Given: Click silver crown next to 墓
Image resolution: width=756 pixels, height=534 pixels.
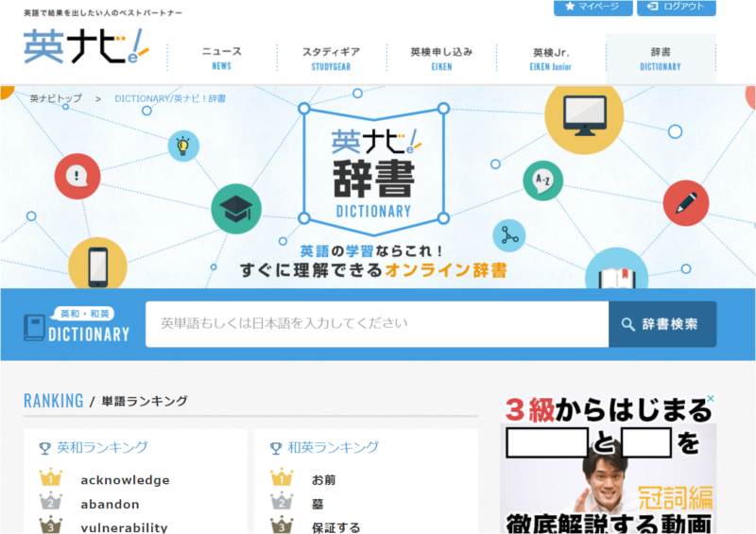Looking at the screenshot, I should pyautogui.click(x=282, y=501).
